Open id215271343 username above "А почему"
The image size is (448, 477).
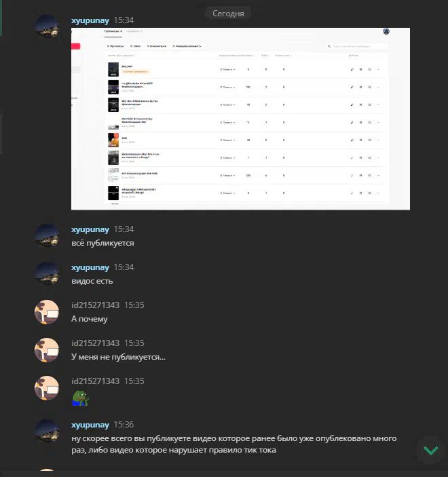[x=95, y=305]
